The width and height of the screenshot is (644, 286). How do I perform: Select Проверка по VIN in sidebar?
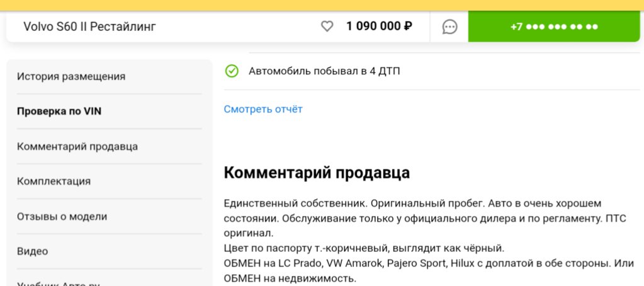(x=59, y=112)
